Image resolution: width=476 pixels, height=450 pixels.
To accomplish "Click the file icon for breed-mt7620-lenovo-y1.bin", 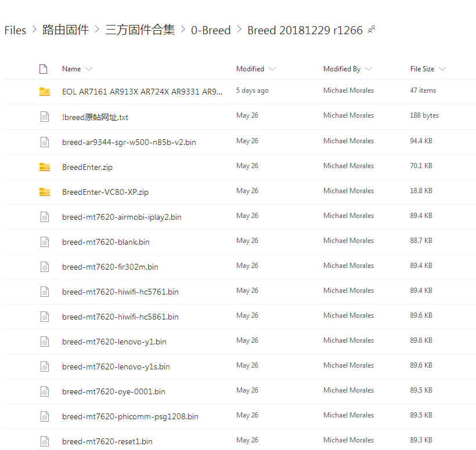I will coord(45,342).
